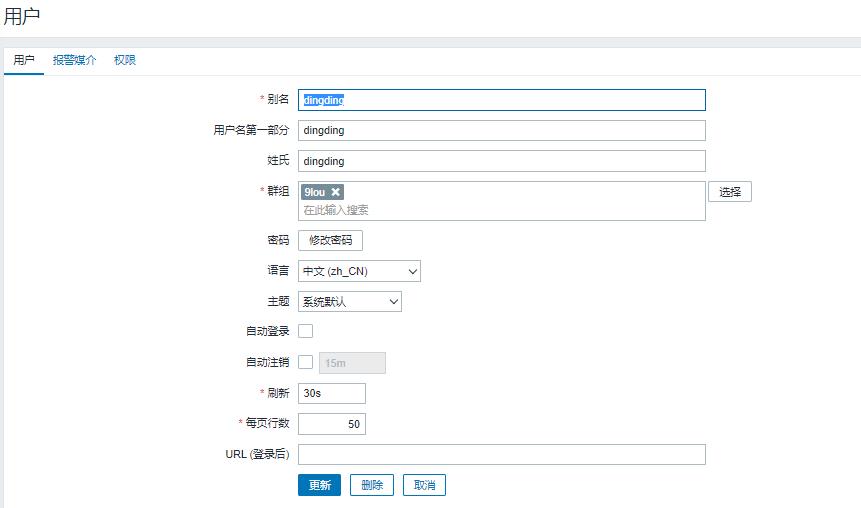Click the 每页行数 field

(331, 424)
